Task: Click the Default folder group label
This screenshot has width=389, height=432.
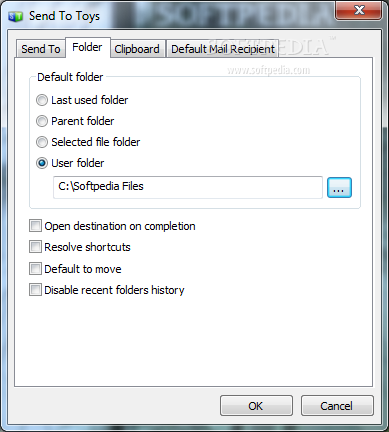Action: click(70, 77)
